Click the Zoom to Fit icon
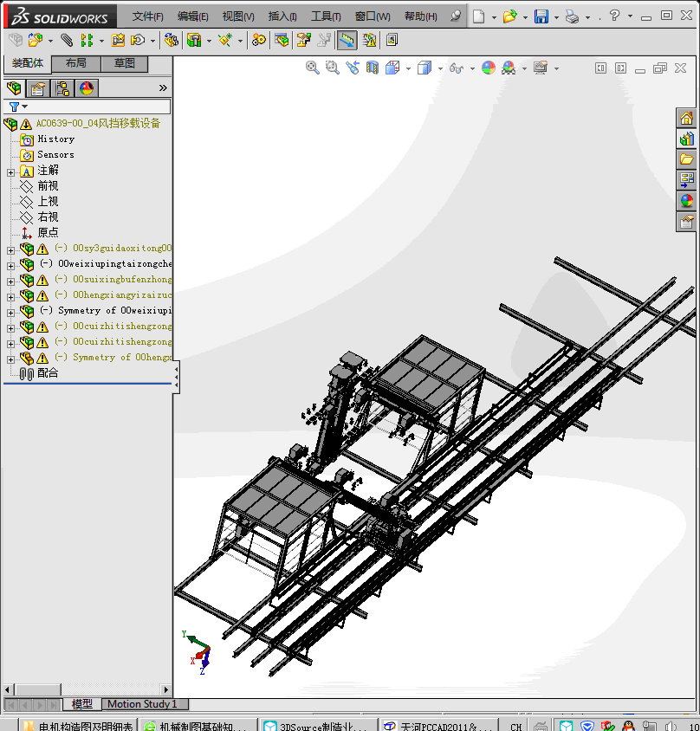Image resolution: width=700 pixels, height=731 pixels. pyautogui.click(x=313, y=68)
